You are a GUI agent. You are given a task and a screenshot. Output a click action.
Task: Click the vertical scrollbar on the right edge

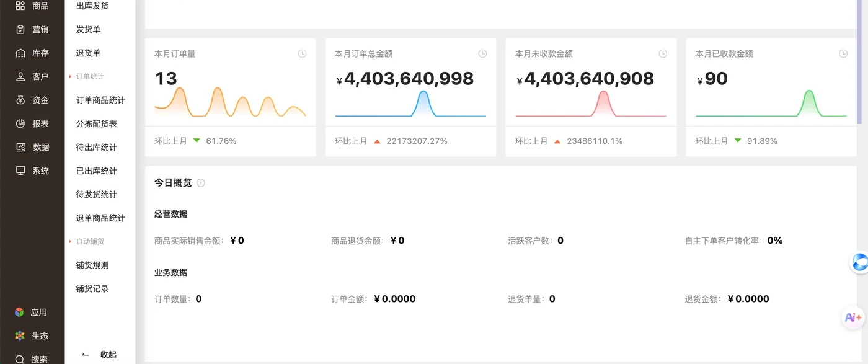point(859,62)
